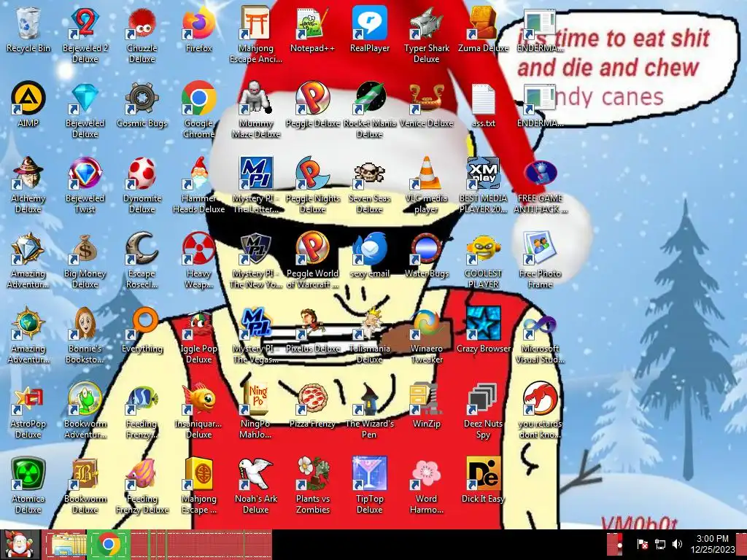Open File Explorer from the taskbar
This screenshot has width=747, height=560.
point(65,544)
